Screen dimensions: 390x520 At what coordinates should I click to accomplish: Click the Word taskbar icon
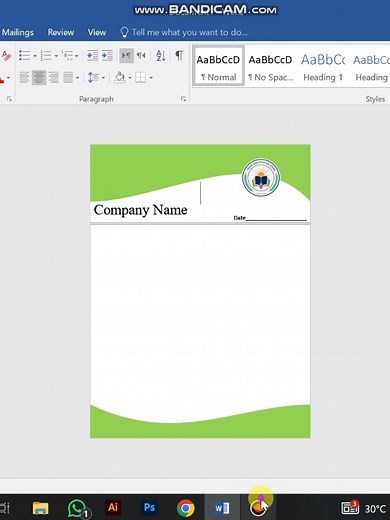[222, 508]
